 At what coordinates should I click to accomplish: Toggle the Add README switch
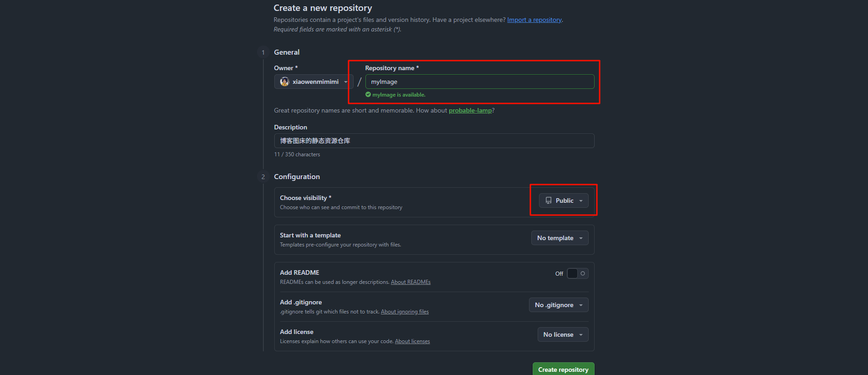click(x=577, y=273)
